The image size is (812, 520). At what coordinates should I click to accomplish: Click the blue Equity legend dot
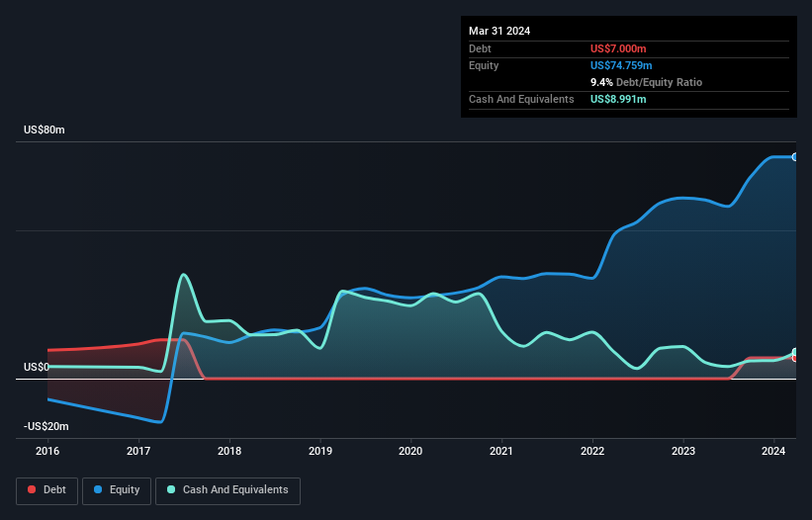coord(97,489)
